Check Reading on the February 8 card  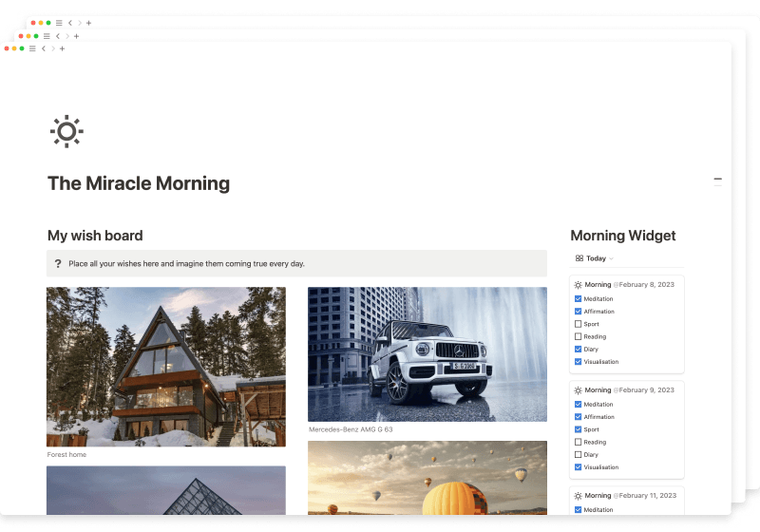(x=579, y=336)
